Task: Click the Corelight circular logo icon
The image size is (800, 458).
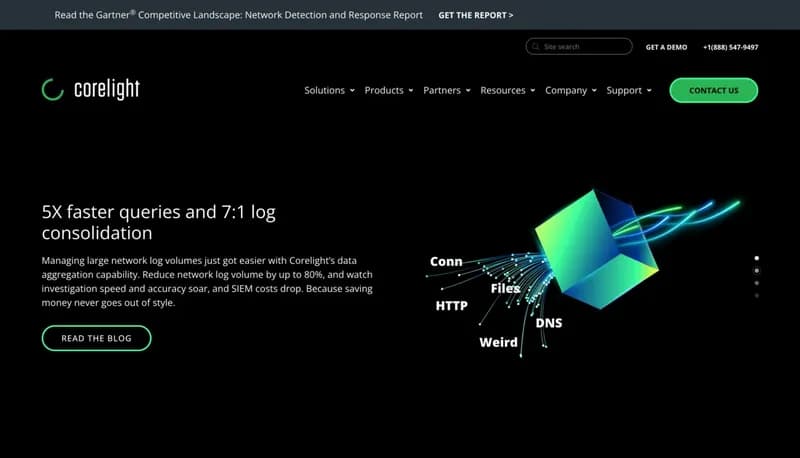Action: coord(53,90)
